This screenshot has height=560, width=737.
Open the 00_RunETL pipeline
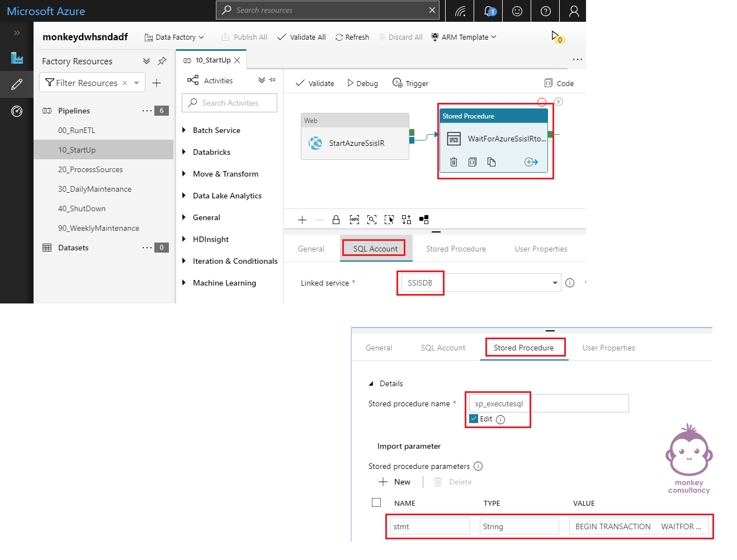coord(77,130)
